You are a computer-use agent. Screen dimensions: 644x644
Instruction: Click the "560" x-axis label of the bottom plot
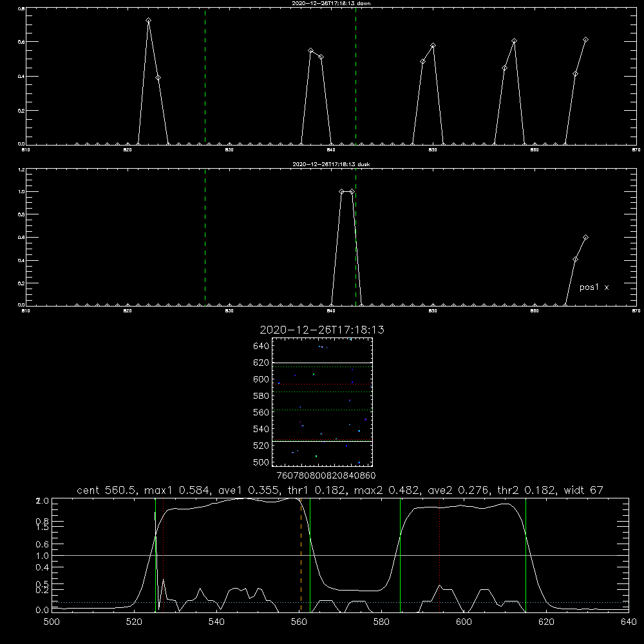click(x=299, y=622)
